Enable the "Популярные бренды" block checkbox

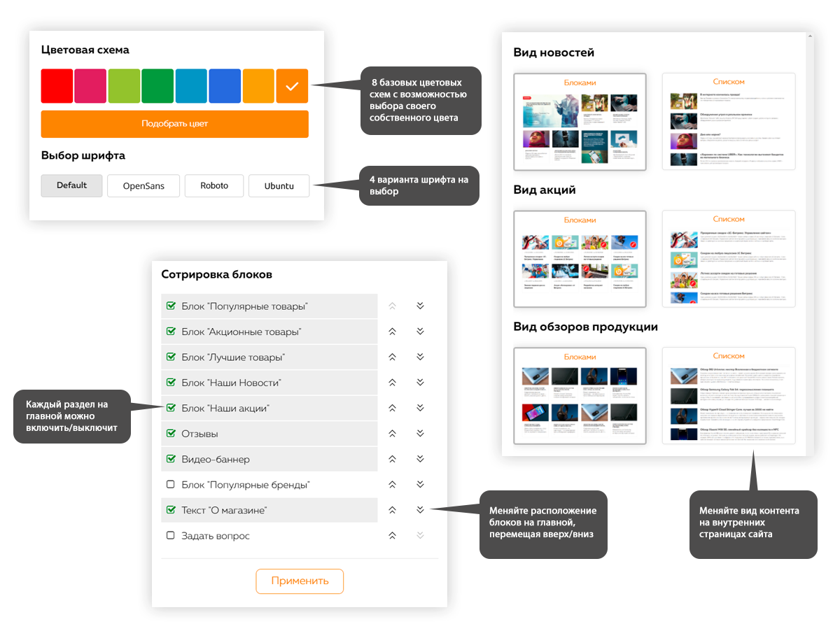tap(170, 484)
